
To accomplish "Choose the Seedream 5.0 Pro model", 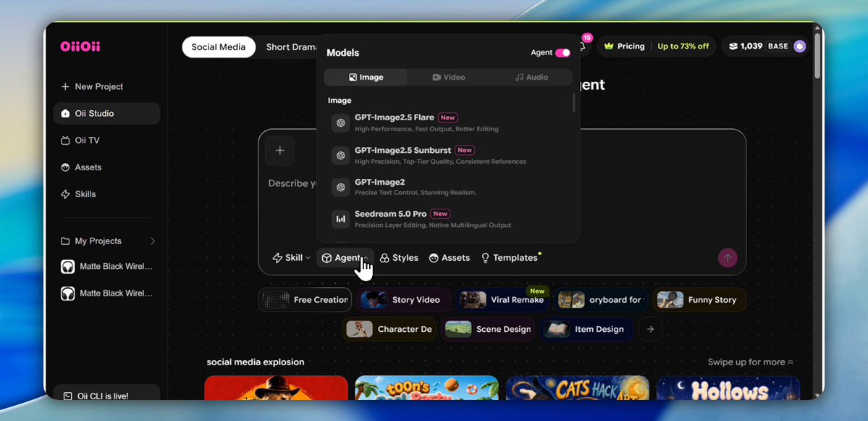I will (x=448, y=220).
